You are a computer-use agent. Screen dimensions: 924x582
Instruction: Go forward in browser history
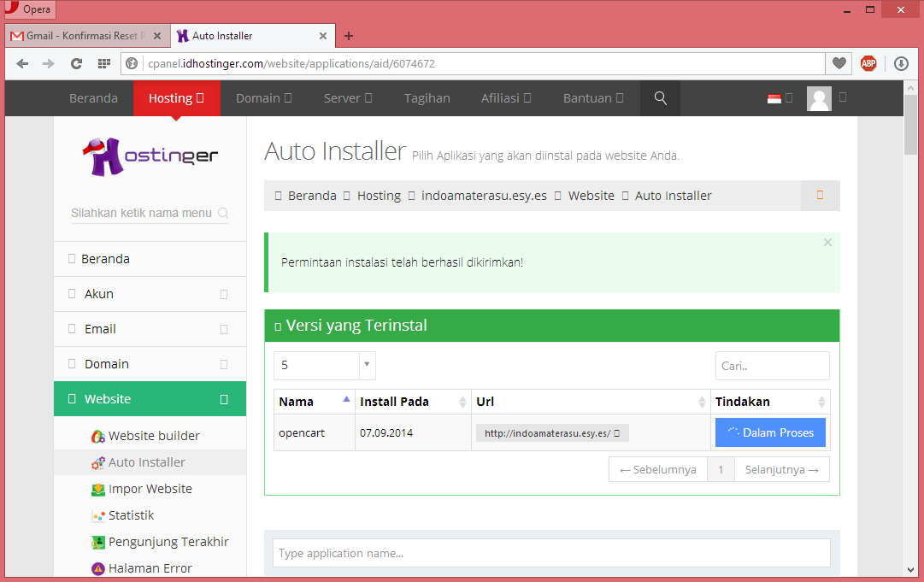pyautogui.click(x=49, y=63)
